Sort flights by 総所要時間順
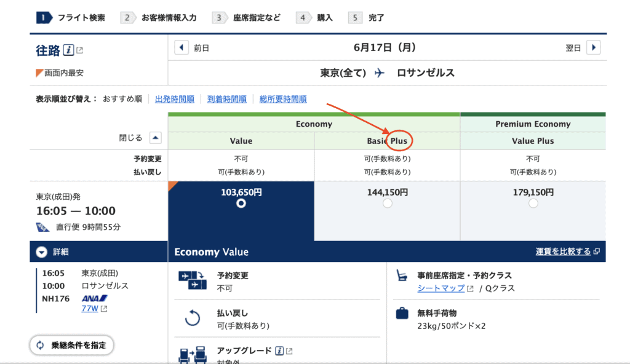Viewport: 630px width, 364px height. tap(283, 99)
